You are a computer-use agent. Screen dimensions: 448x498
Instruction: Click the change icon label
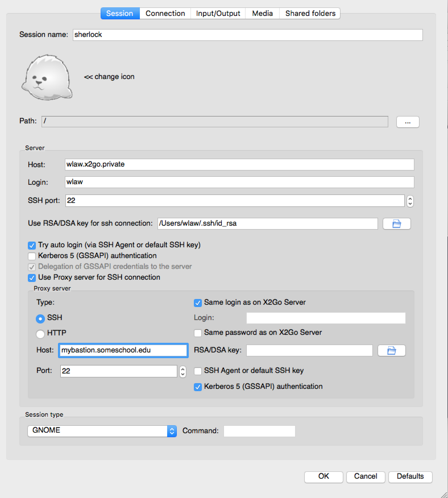109,77
